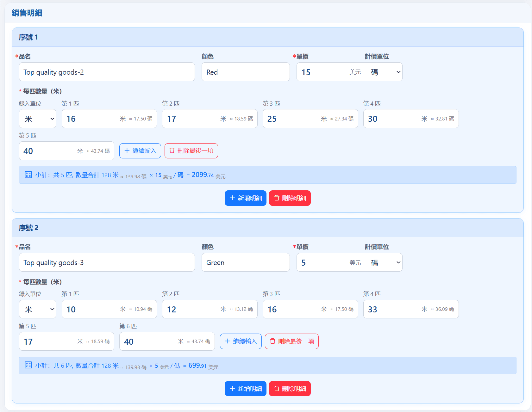Open 計價單位 dropdown for item 1
The height and width of the screenshot is (412, 532).
[x=384, y=72]
